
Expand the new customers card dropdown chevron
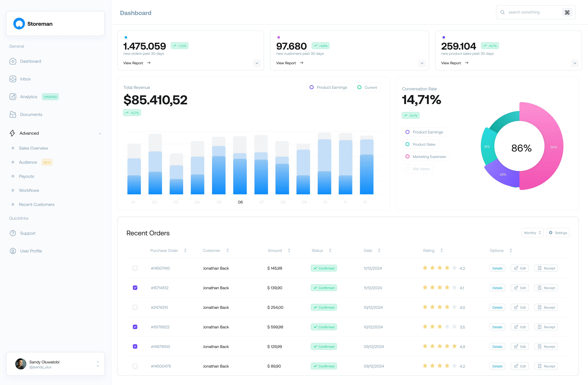[x=422, y=63]
